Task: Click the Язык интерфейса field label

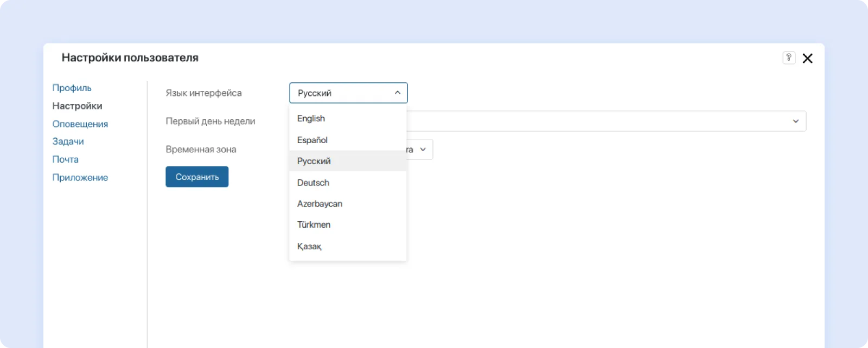Action: (x=203, y=93)
